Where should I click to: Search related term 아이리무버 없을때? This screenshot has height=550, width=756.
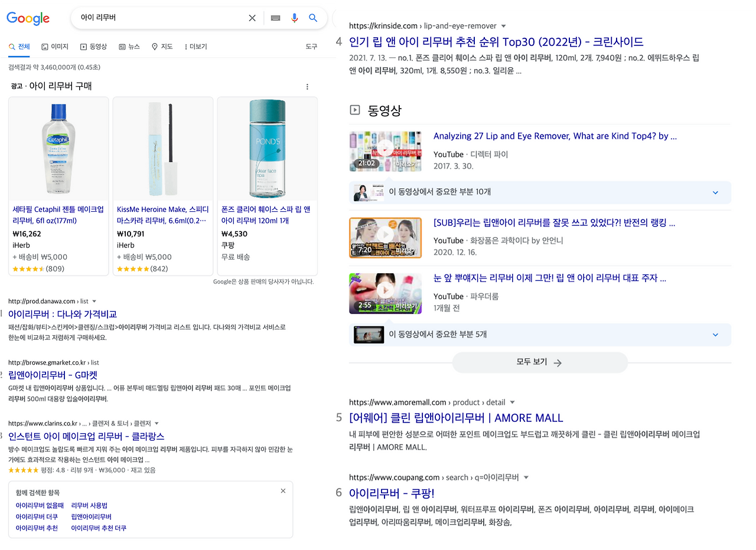pyautogui.click(x=40, y=506)
